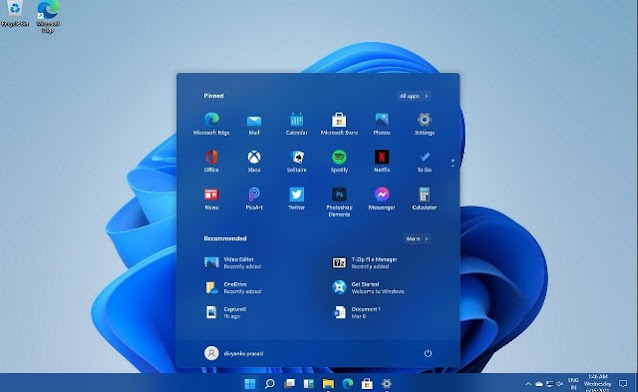Viewport: 638px width, 392px height.
Task: Launch Photoshop Elements
Action: [x=339, y=202]
